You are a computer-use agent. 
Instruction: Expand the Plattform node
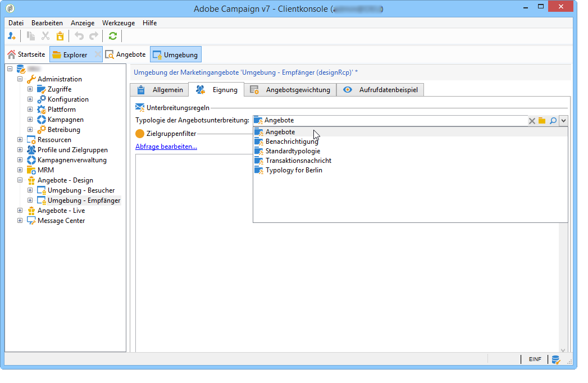pyautogui.click(x=30, y=110)
